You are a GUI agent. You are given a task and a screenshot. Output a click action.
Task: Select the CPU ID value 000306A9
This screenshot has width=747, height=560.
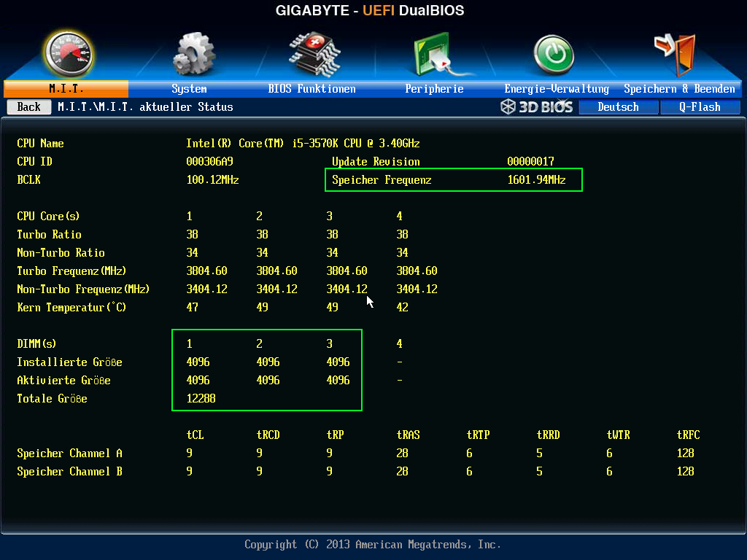[209, 161]
